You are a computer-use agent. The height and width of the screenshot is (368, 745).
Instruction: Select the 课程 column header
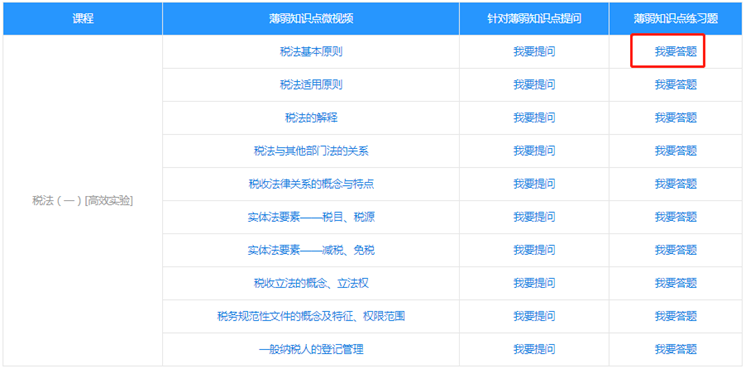coord(83,19)
